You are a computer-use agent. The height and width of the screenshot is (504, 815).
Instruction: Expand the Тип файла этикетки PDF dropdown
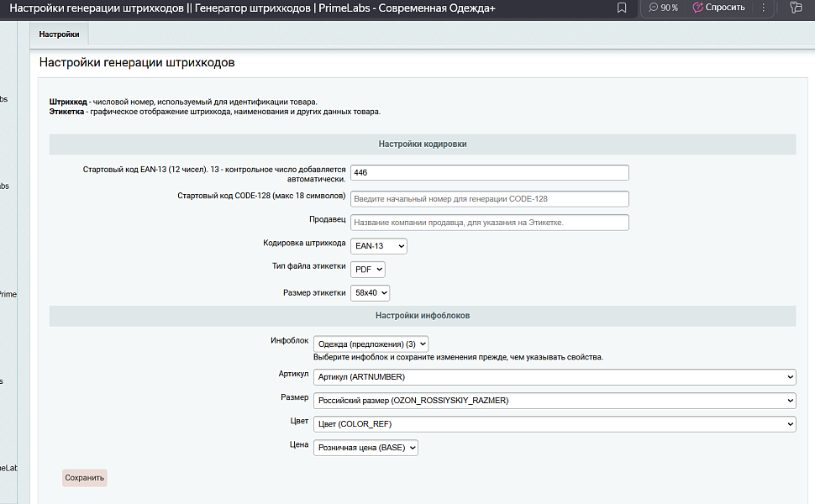367,270
